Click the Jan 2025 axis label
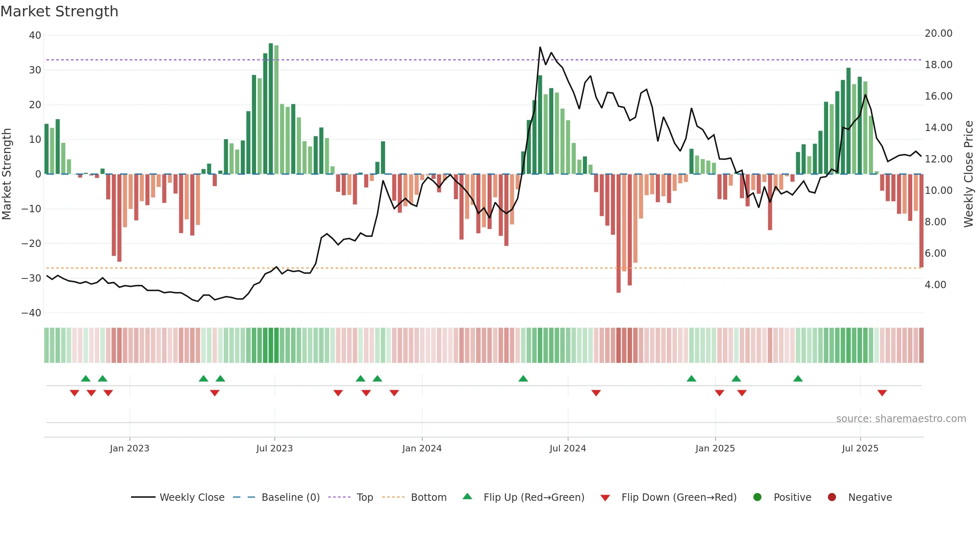Screen dimensions: 980x551 click(x=715, y=448)
